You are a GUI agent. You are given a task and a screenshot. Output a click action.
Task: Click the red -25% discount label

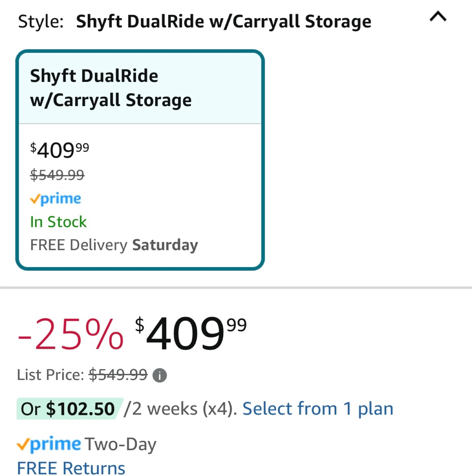(70, 334)
